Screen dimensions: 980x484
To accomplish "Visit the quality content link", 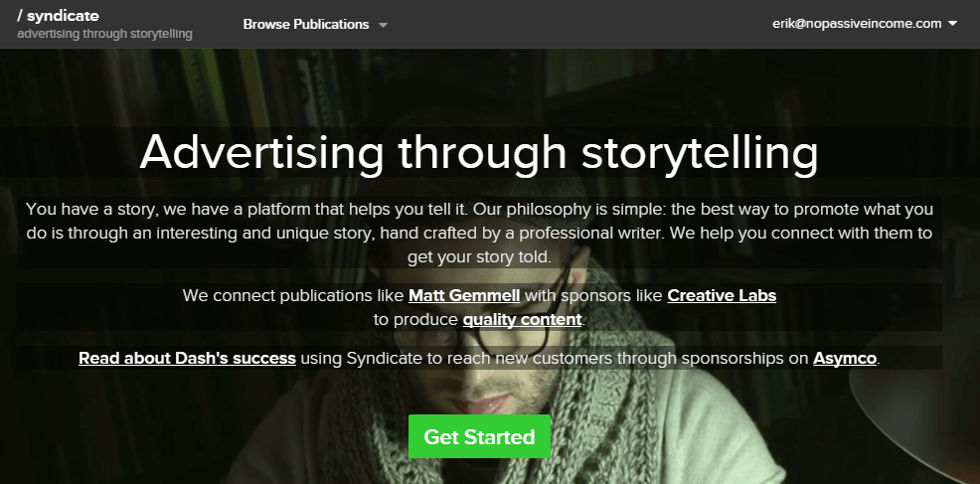I will [x=522, y=320].
